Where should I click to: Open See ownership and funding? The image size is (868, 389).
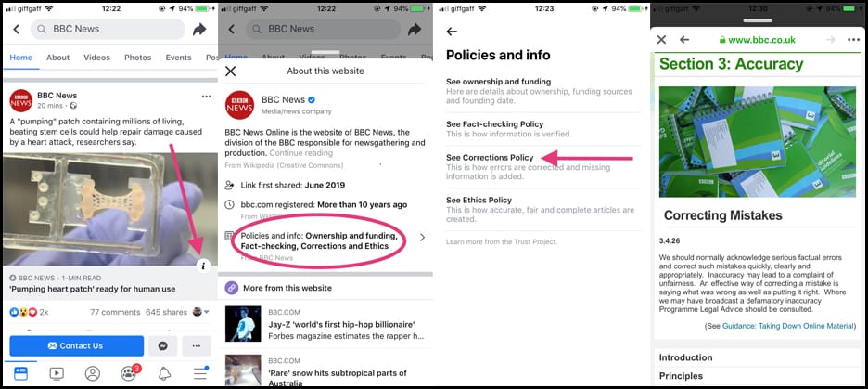[542, 91]
